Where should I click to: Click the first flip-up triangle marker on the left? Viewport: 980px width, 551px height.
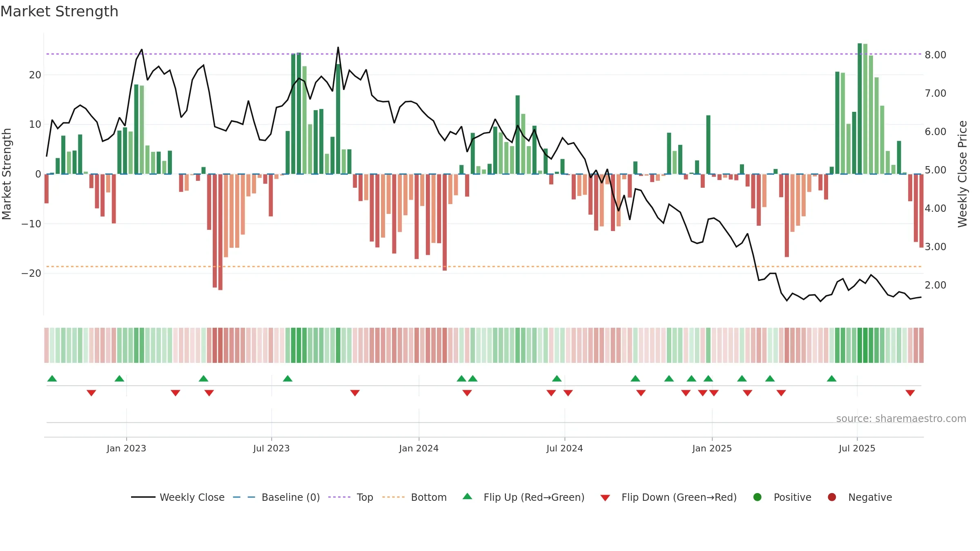pyautogui.click(x=52, y=378)
